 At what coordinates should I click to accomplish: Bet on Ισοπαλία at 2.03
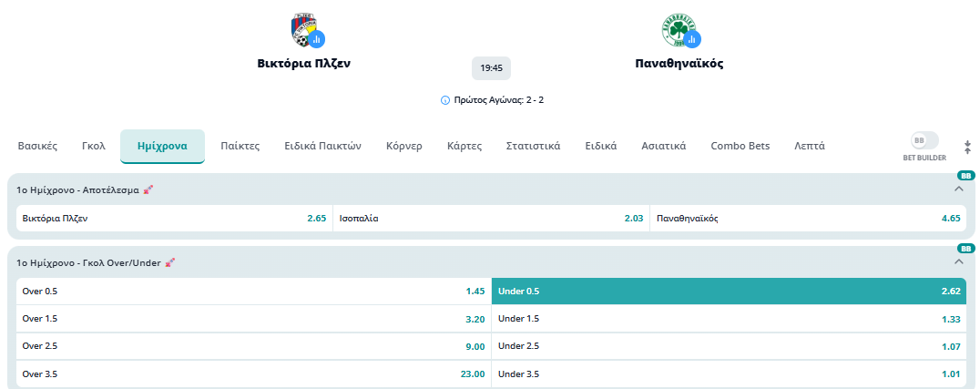pos(491,219)
